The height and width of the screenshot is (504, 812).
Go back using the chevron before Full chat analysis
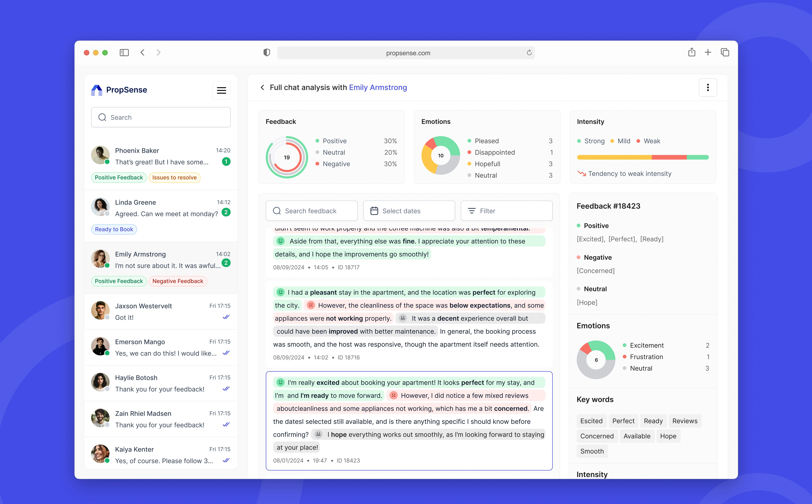coord(262,87)
